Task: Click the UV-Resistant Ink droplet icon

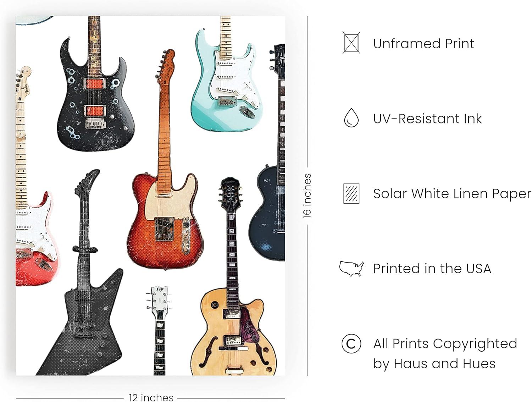Action: coord(351,118)
